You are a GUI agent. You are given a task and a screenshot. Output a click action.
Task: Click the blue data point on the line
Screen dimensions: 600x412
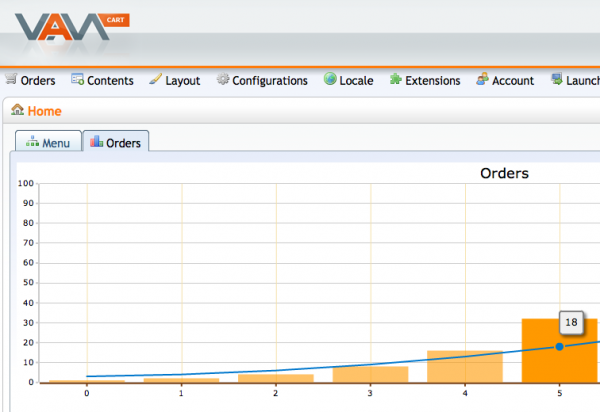559,347
